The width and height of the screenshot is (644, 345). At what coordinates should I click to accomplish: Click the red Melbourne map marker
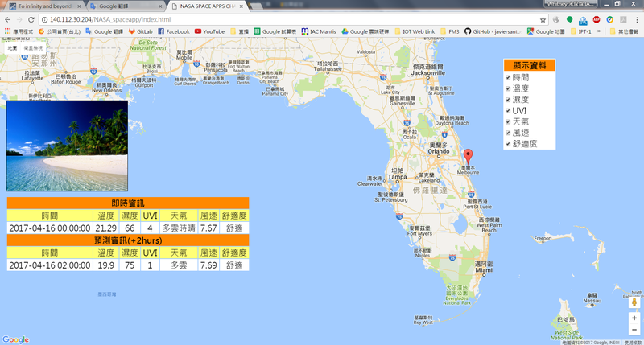coord(469,156)
